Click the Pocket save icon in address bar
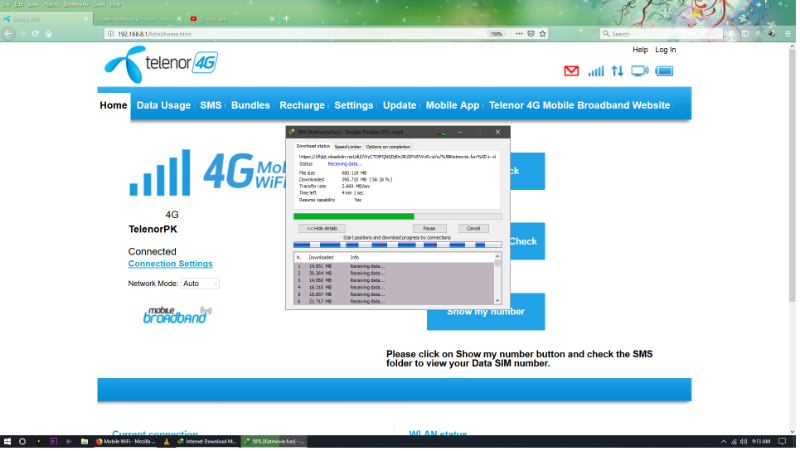 (x=533, y=34)
